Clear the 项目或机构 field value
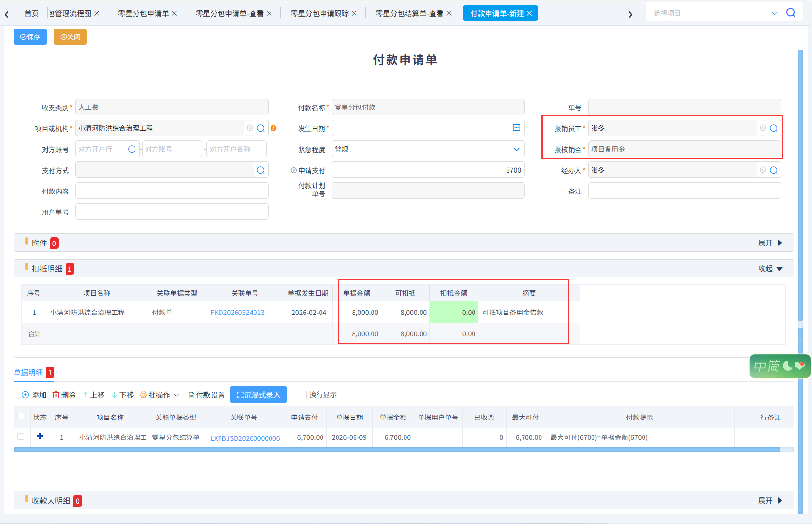 point(250,128)
